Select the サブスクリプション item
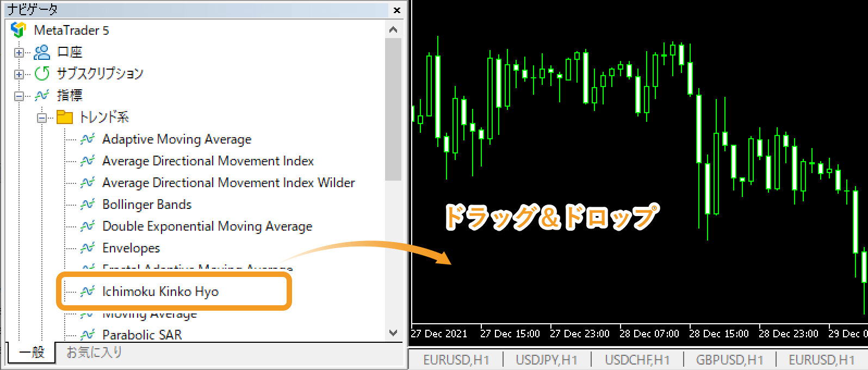Screen dimensions: 868x370 (x=100, y=73)
